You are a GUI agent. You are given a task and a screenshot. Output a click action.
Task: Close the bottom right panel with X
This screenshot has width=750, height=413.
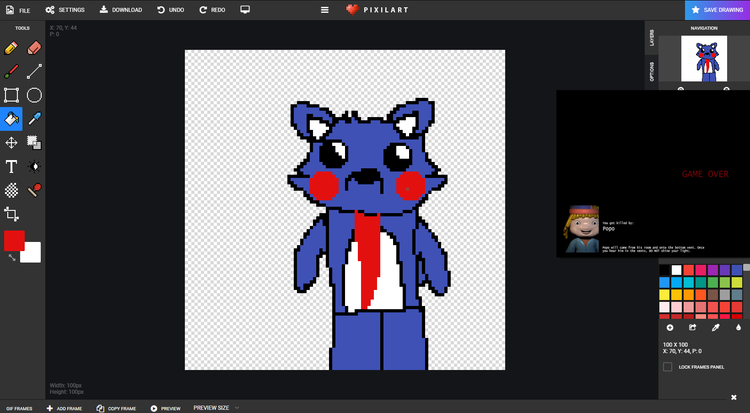pyautogui.click(x=734, y=397)
